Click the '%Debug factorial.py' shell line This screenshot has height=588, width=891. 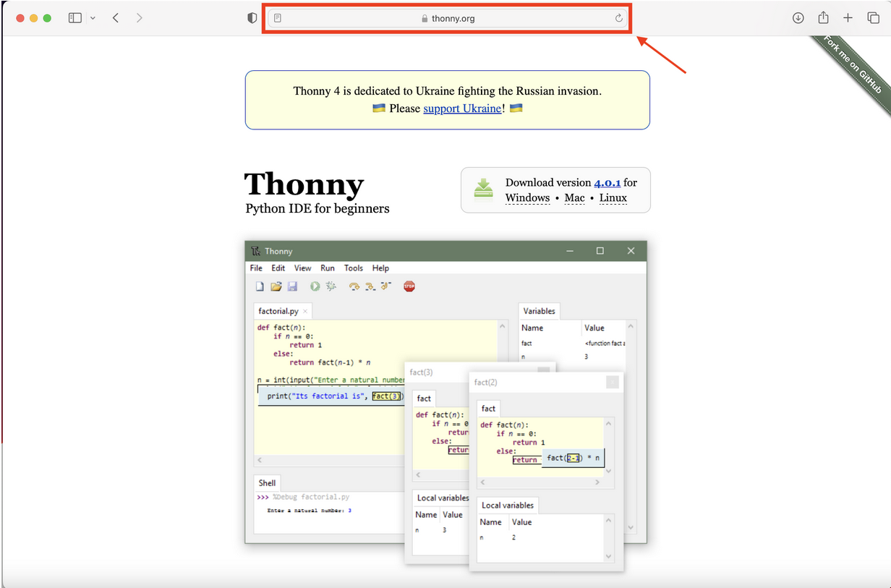click(311, 498)
